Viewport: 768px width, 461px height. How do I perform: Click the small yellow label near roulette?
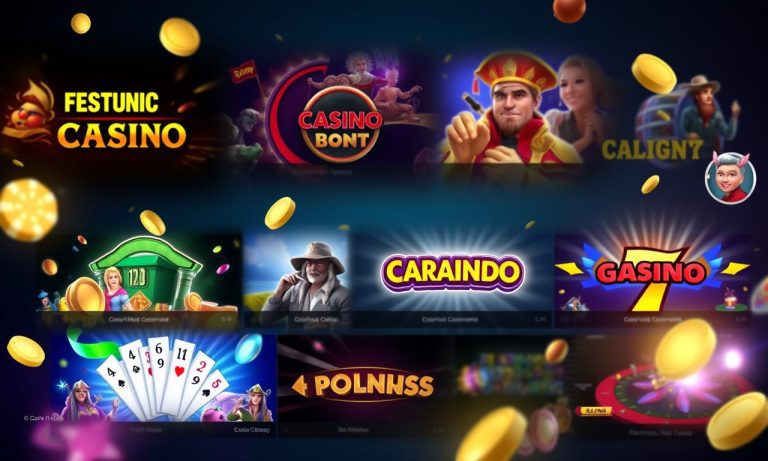point(596,411)
